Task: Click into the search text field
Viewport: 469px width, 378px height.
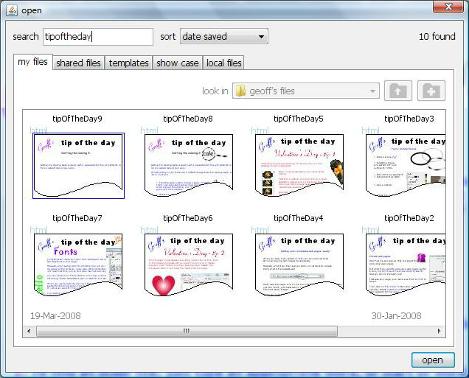Action: [98, 37]
